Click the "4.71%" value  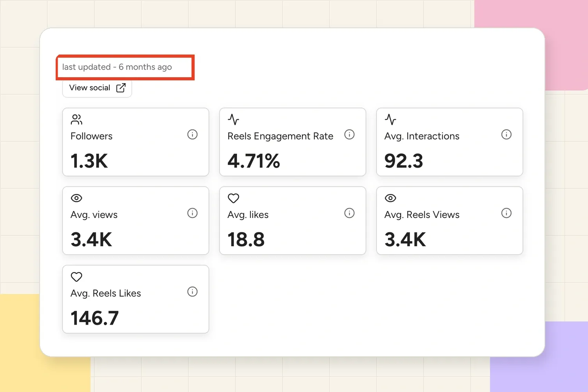(254, 161)
